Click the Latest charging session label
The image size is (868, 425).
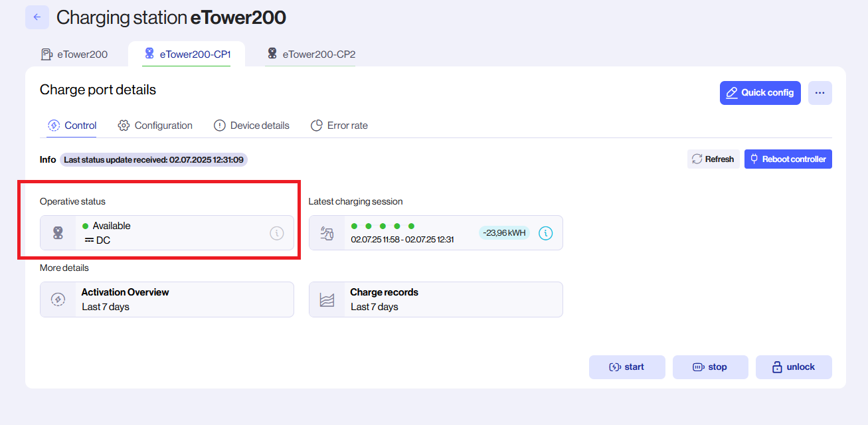pos(355,201)
